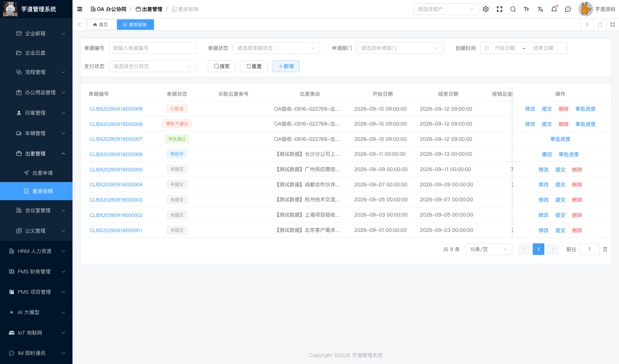Open 申请部门 select dropdown

[x=400, y=48]
